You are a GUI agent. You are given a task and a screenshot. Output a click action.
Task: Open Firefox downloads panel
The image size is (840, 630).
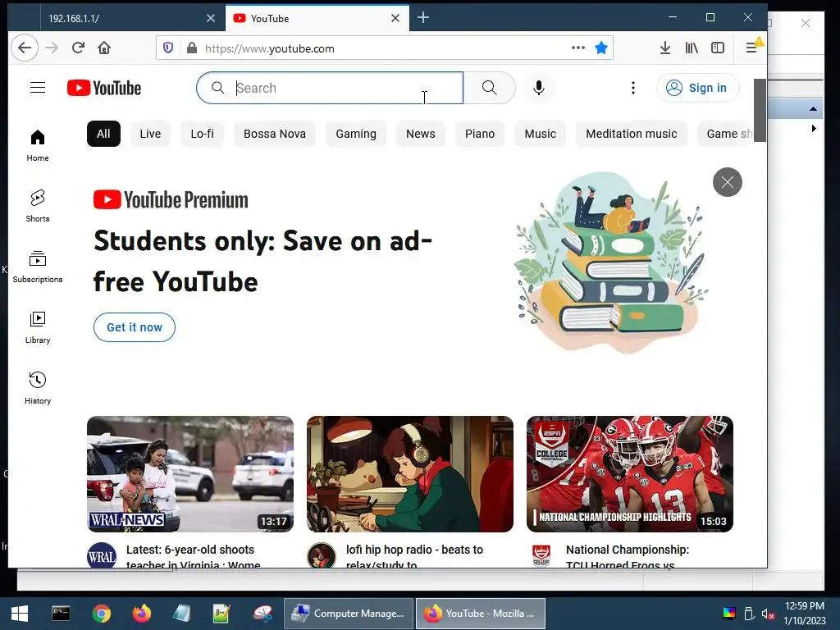pos(664,48)
